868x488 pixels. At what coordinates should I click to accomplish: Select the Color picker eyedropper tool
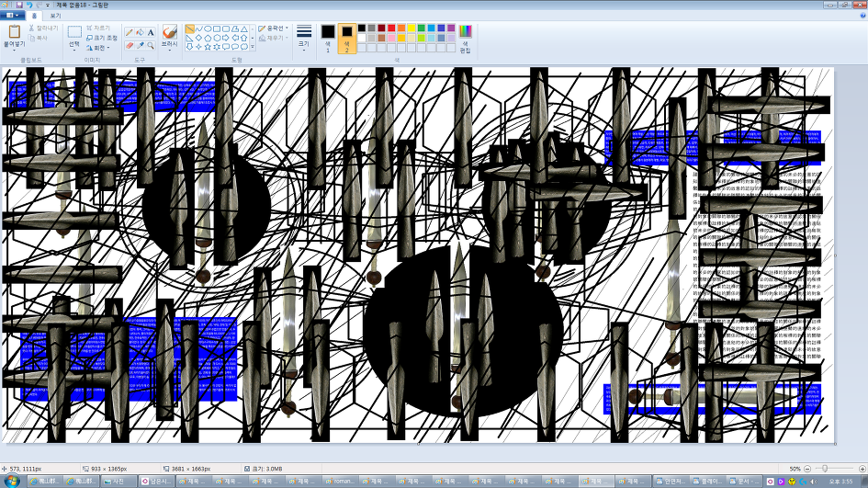point(140,45)
